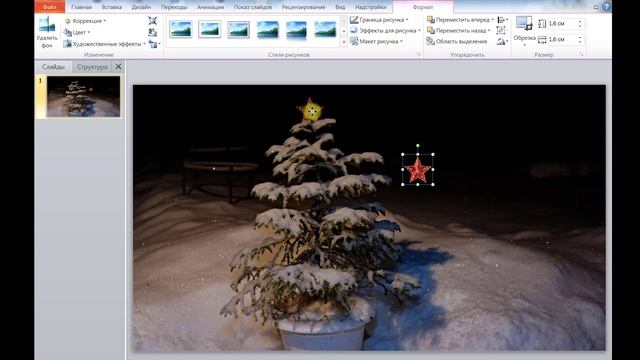640x360 pixels.
Task: Select the red star picture
Action: click(x=418, y=170)
